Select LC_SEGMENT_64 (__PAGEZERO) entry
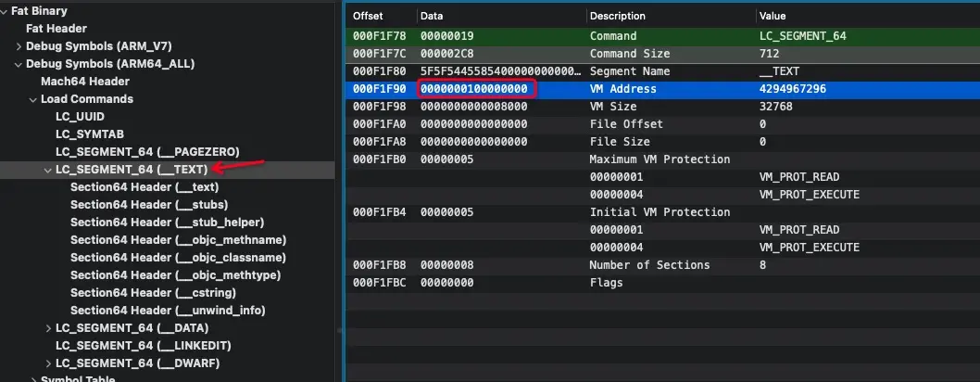Image resolution: width=980 pixels, height=382 pixels. pyautogui.click(x=147, y=152)
